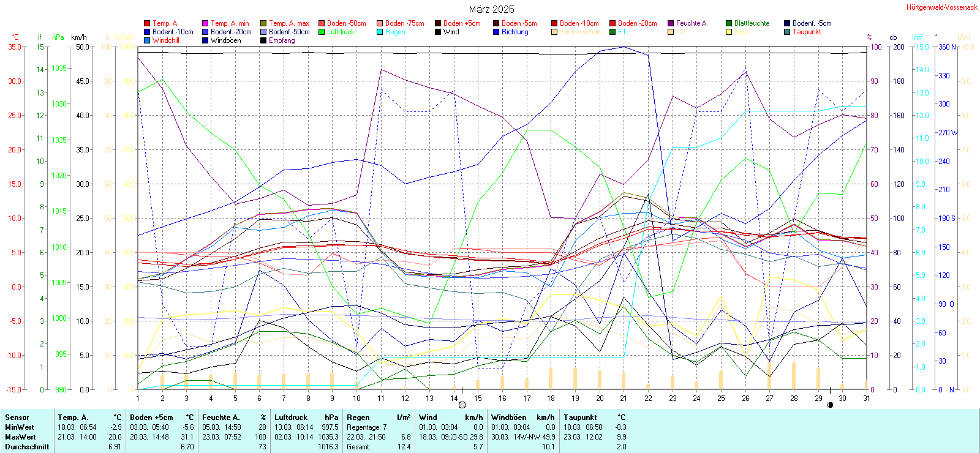Click the Hürtgenwald-Vossenack station name
Screen dimensions: 980x453
[941, 7]
